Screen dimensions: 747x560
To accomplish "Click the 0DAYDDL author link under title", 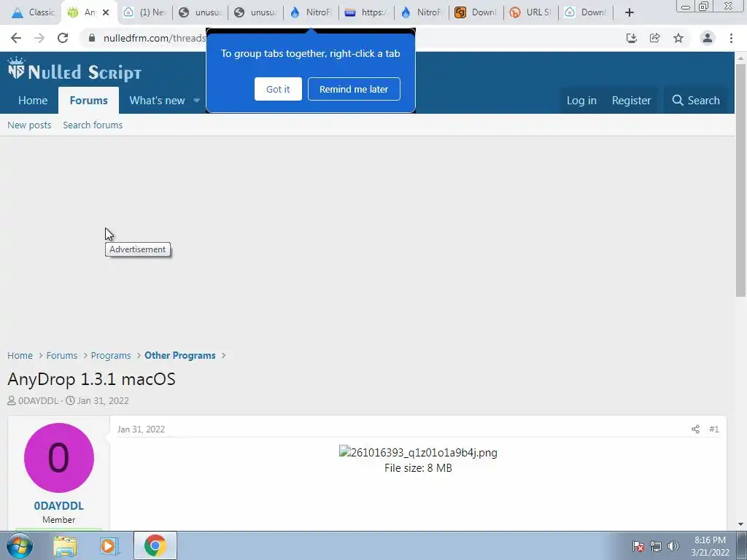I will (38, 400).
